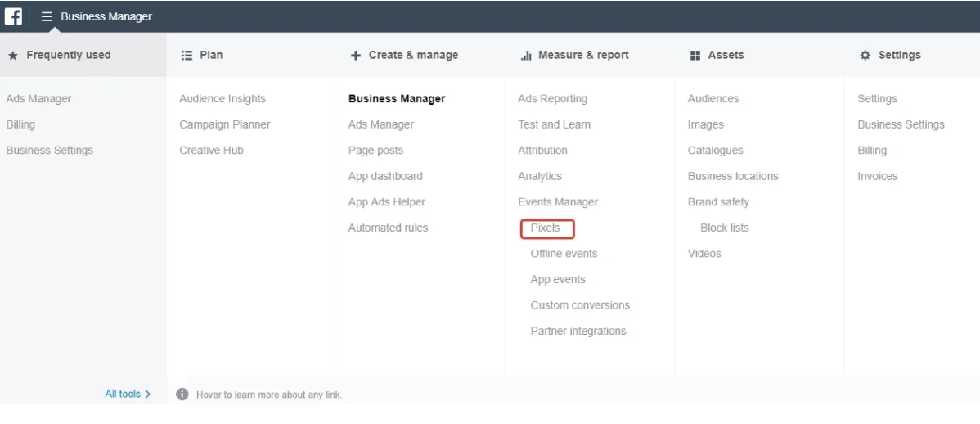This screenshot has width=980, height=424.
Task: Open Partner integrations
Action: click(x=578, y=331)
